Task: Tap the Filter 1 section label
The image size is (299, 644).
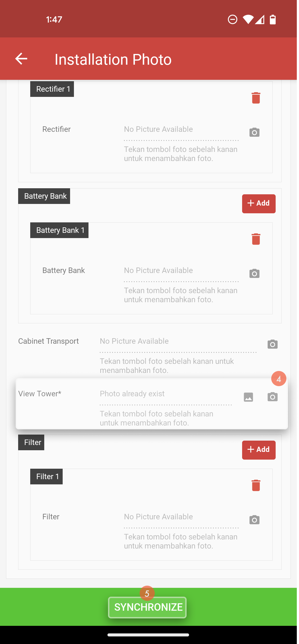Action: (46, 476)
